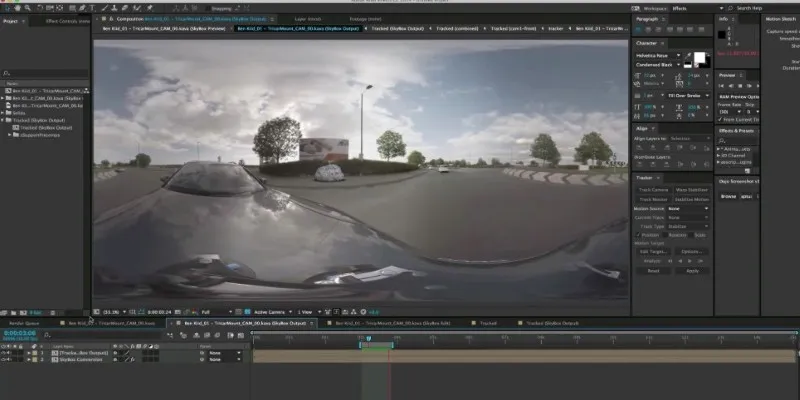Hide Skybox Conversion layer eye
The image size is (800, 400).
4,359
